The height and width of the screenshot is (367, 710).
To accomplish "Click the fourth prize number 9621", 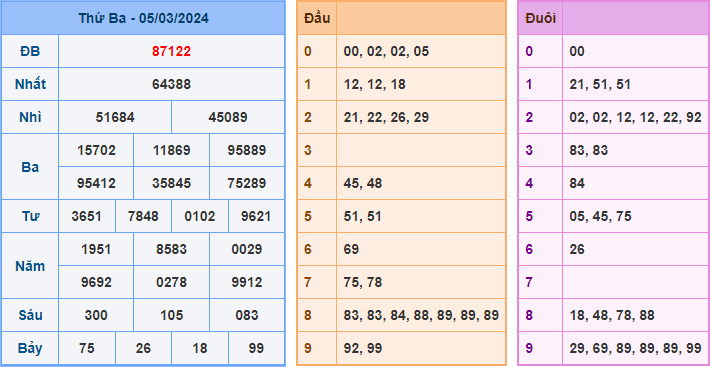I will point(256,216).
